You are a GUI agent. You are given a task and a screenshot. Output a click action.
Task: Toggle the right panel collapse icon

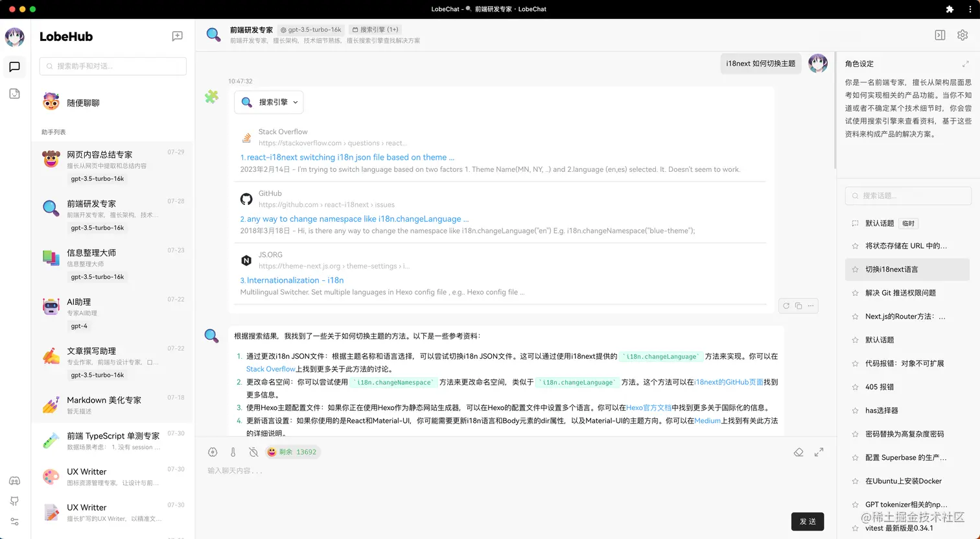(x=940, y=35)
